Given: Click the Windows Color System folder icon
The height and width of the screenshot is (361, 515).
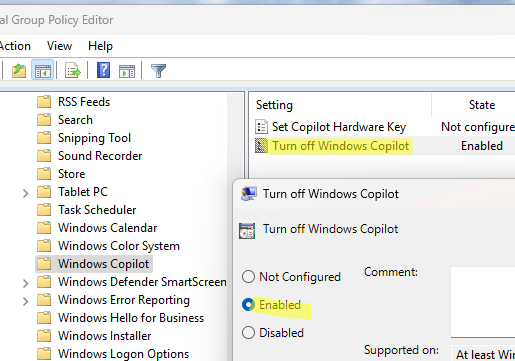Looking at the screenshot, I should (44, 246).
